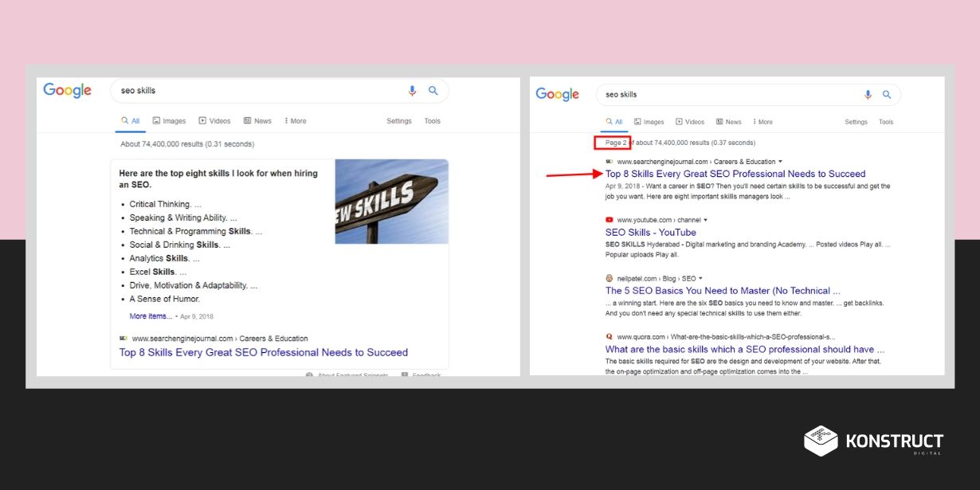Open the More menu in left screenshot

[296, 121]
